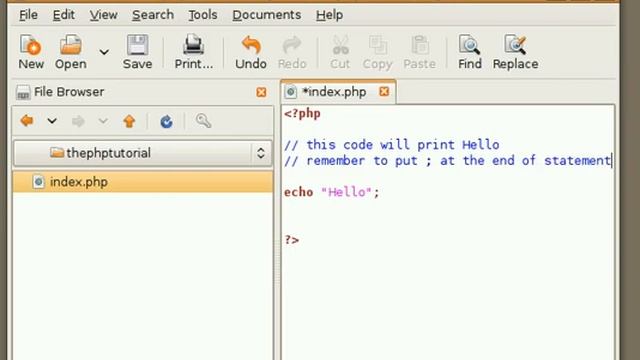Close the File Browser side panel

pos(261,92)
